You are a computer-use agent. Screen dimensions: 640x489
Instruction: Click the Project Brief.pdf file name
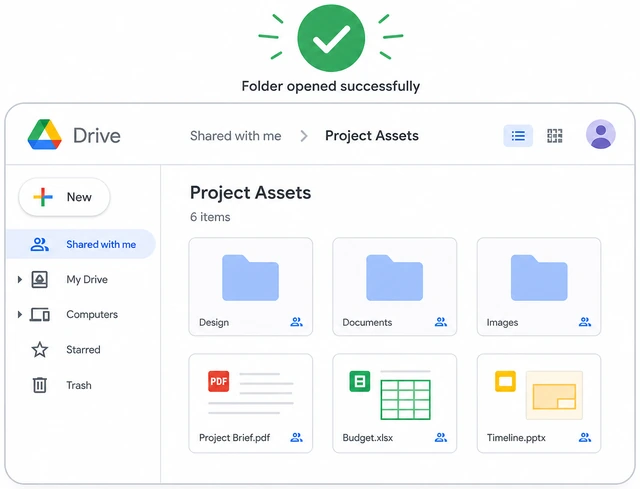[x=234, y=438]
